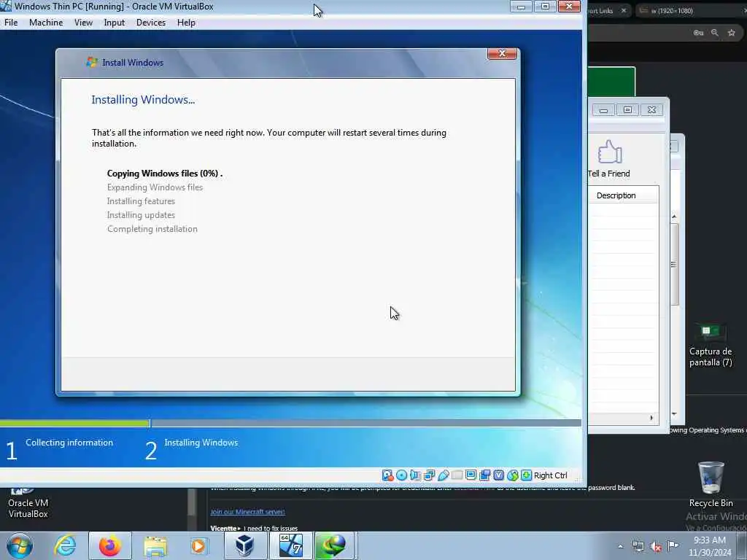Open Windows Media Player from the taskbar
This screenshot has height=560, width=747.
pos(198,545)
